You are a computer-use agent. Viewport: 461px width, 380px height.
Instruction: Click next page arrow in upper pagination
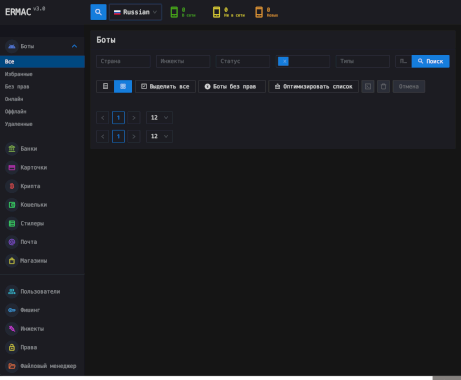(134, 118)
